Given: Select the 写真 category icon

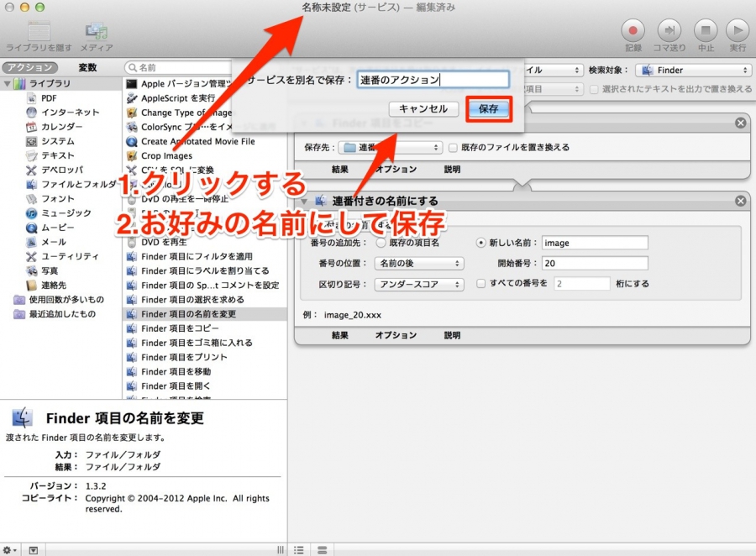Looking at the screenshot, I should point(31,270).
